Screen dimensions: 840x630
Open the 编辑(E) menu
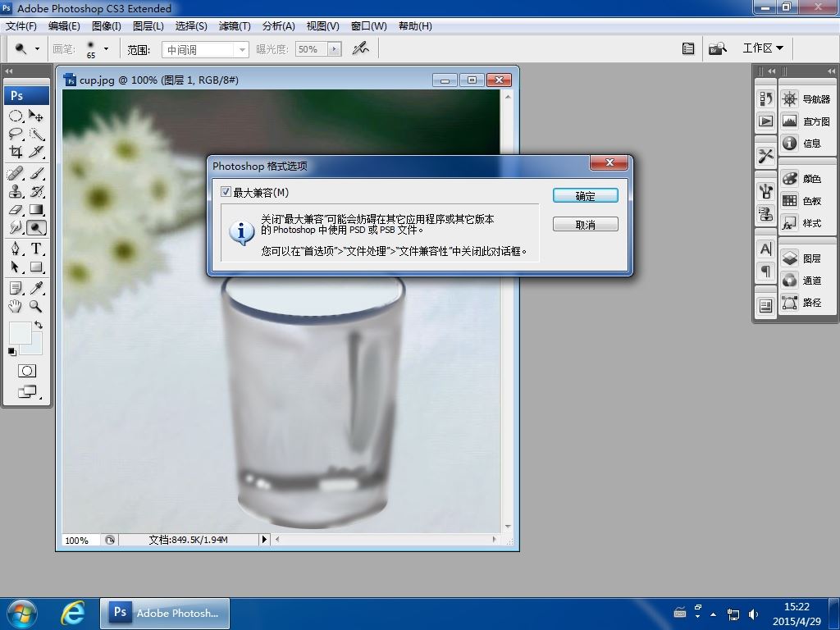[64, 25]
